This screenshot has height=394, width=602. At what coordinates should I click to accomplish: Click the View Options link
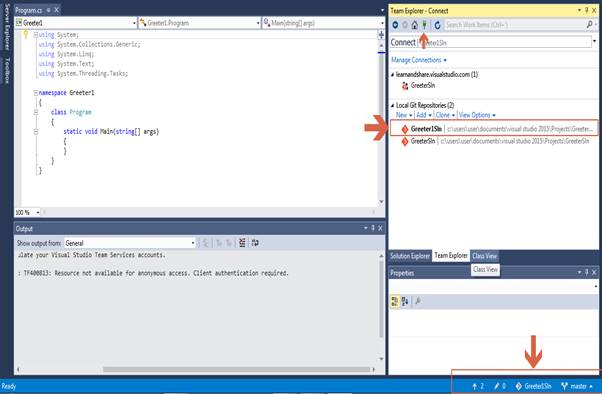pyautogui.click(x=477, y=115)
